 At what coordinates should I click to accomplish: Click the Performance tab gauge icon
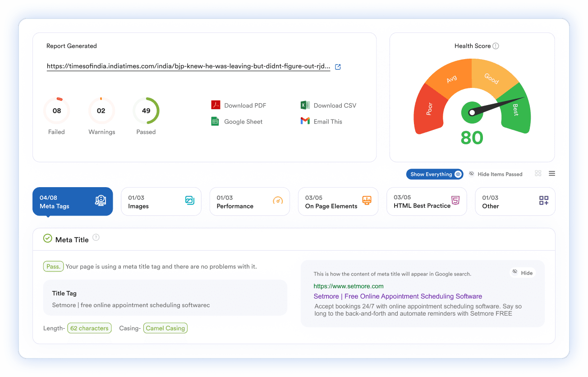[278, 200]
